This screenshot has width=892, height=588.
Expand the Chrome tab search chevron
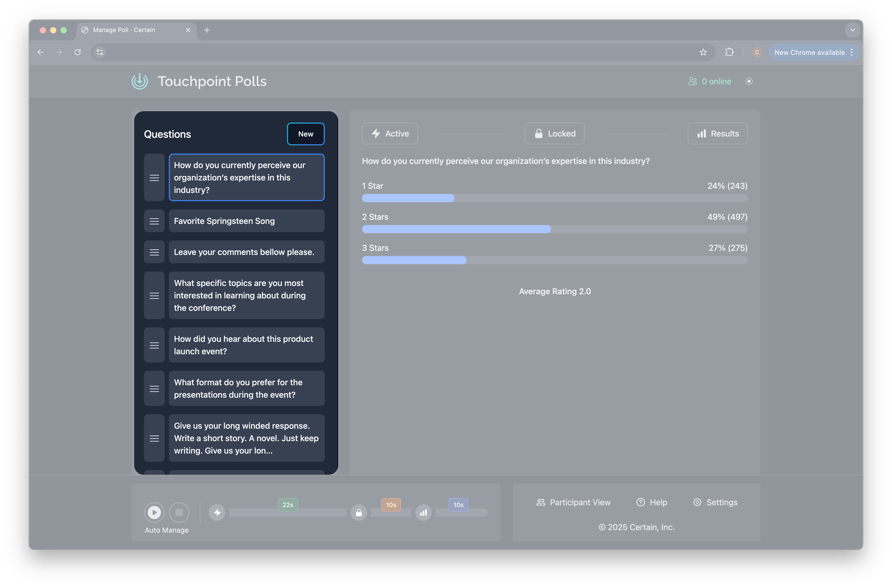point(852,30)
